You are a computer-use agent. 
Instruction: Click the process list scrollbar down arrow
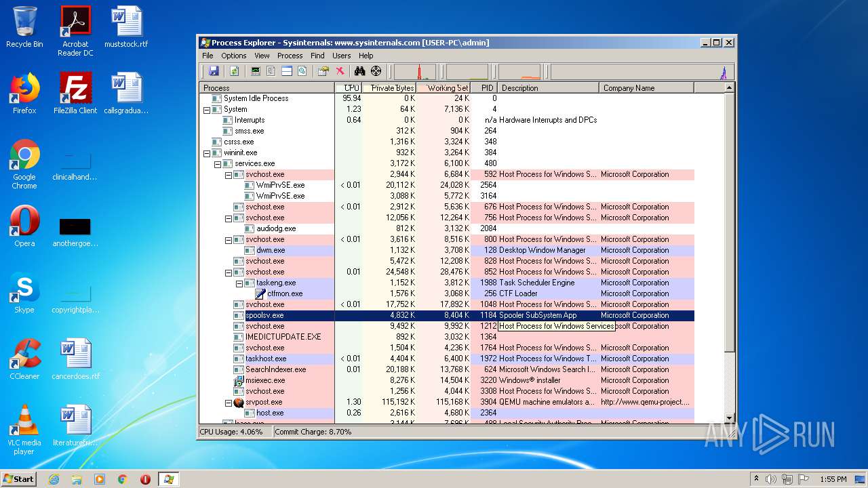(730, 418)
